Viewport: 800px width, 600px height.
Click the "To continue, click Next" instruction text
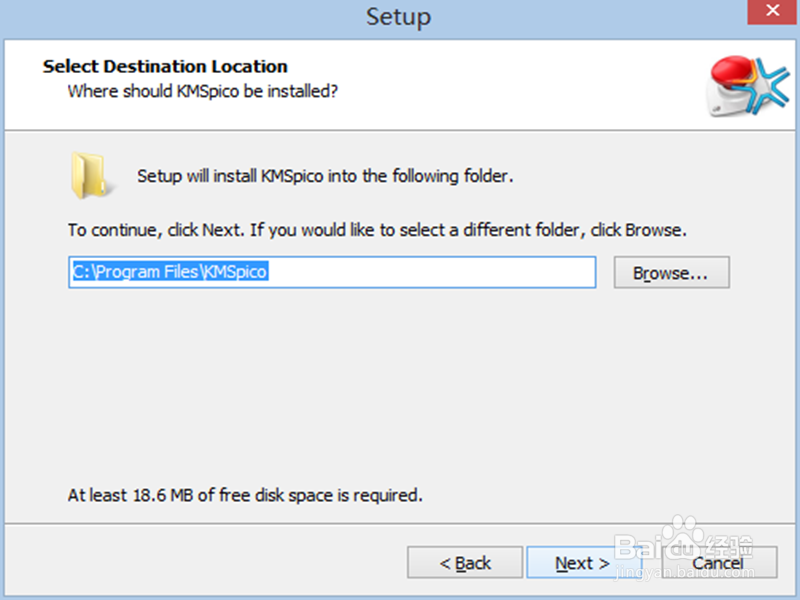(x=377, y=230)
